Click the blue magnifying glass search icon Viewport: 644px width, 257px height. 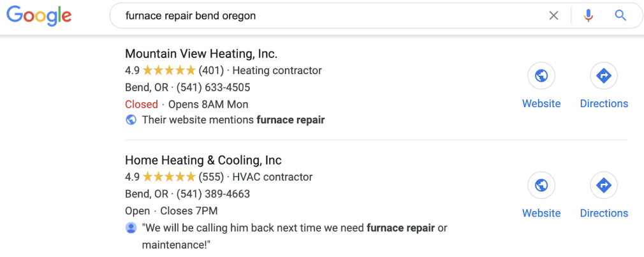coord(620,16)
